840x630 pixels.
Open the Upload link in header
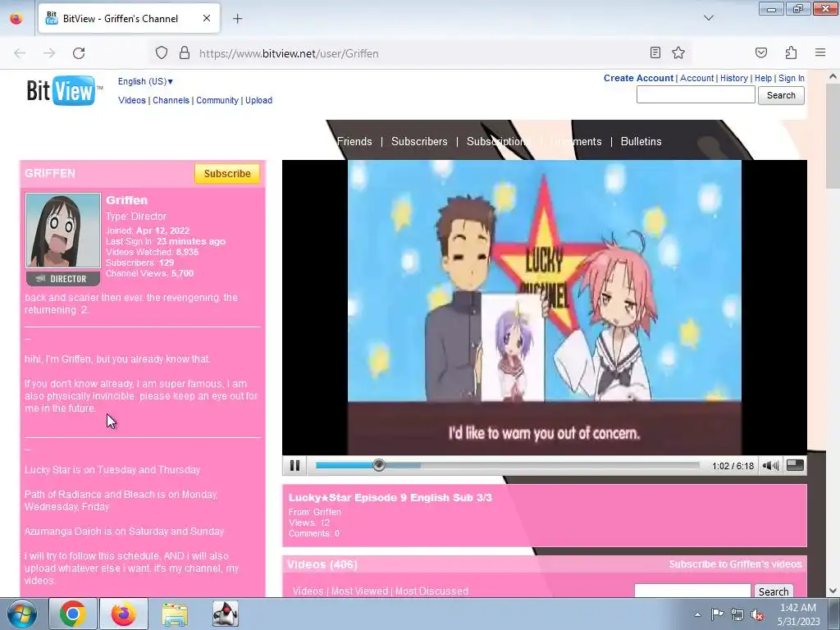coord(258,100)
